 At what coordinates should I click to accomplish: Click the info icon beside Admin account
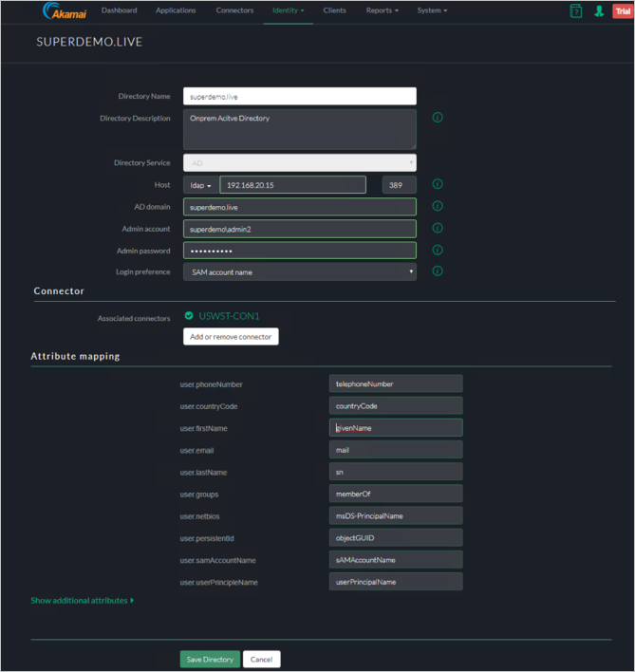coord(438,229)
